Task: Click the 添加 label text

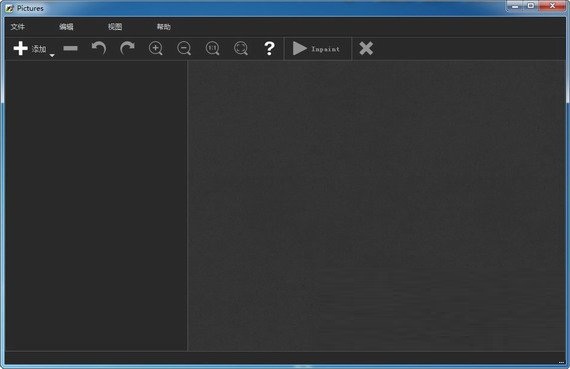Action: (39, 49)
